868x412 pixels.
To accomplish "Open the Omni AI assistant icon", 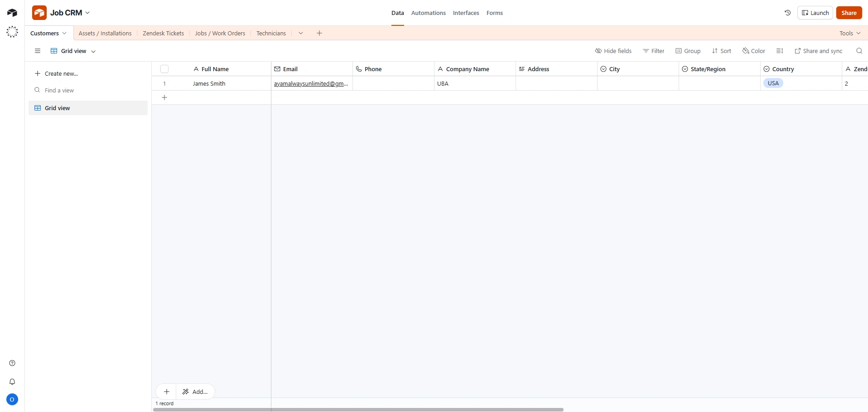I will coord(12,32).
